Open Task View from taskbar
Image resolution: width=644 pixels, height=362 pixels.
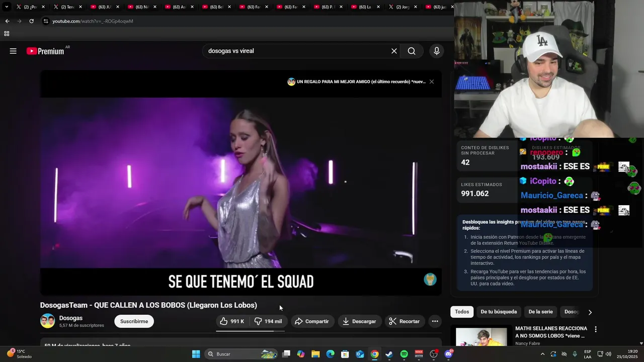click(286, 354)
